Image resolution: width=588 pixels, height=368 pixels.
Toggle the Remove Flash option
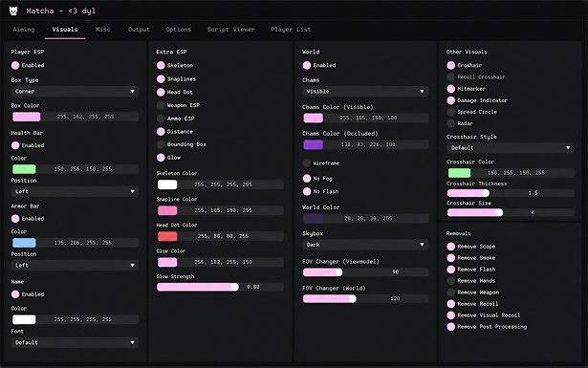(x=450, y=269)
